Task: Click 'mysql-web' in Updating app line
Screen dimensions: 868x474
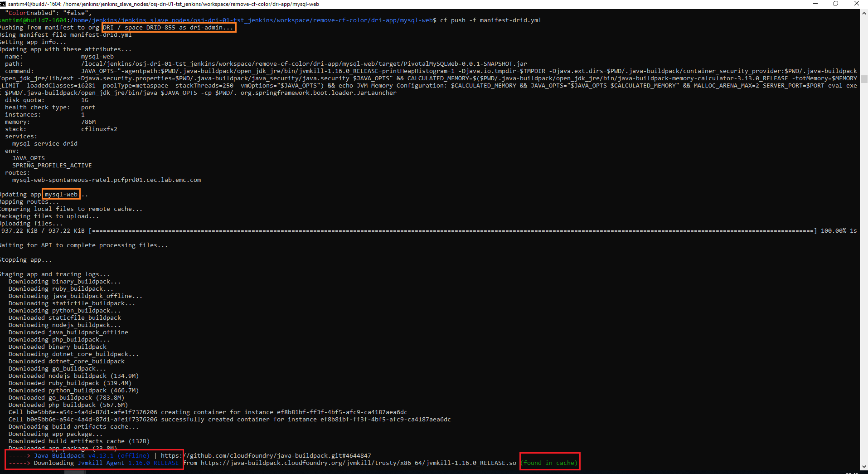Action: [61, 195]
